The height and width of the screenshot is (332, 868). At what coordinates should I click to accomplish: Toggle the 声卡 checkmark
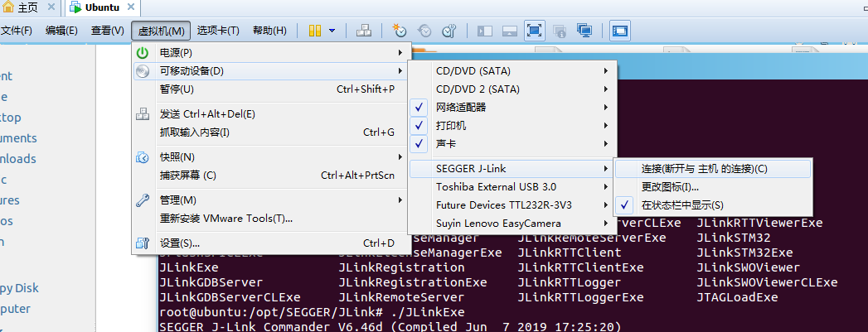click(420, 143)
